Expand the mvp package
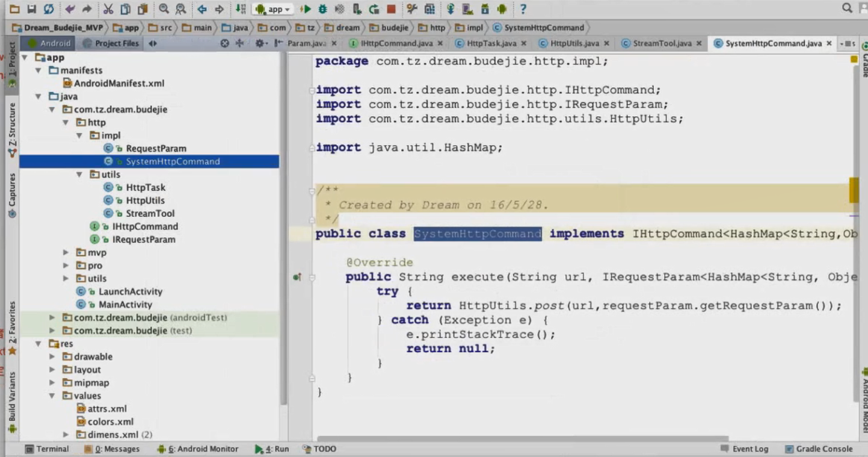This screenshot has height=457, width=868. click(66, 253)
